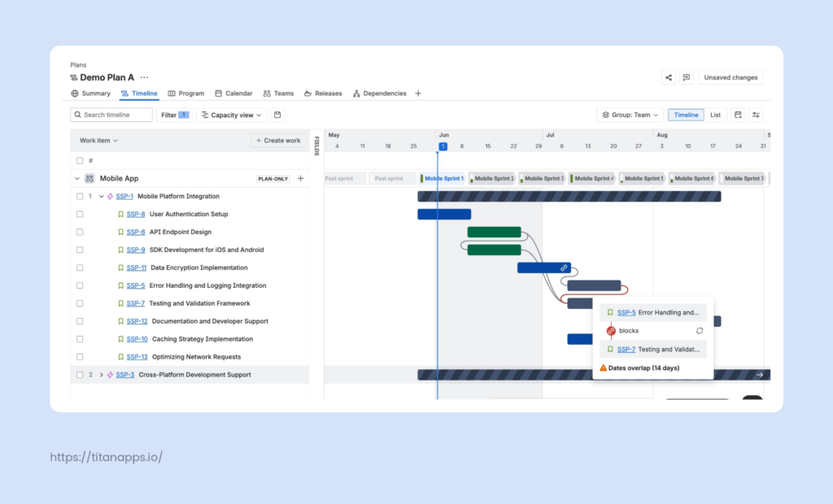The height and width of the screenshot is (504, 833).
Task: Collapse the Mobile App team group
Action: coord(77,179)
